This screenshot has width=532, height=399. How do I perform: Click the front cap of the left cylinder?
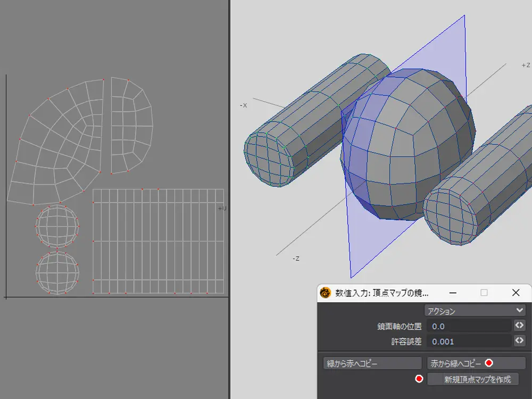tap(269, 159)
